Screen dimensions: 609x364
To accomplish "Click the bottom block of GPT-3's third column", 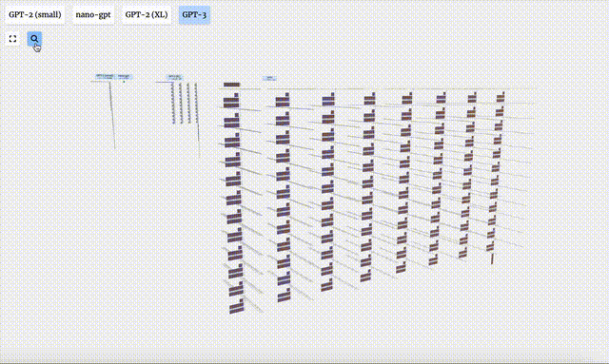I will (326, 285).
